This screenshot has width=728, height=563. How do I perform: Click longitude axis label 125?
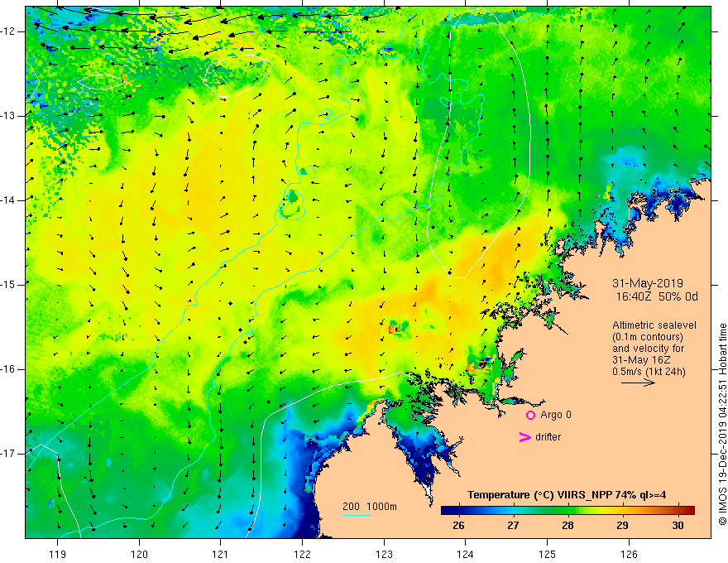tap(548, 554)
